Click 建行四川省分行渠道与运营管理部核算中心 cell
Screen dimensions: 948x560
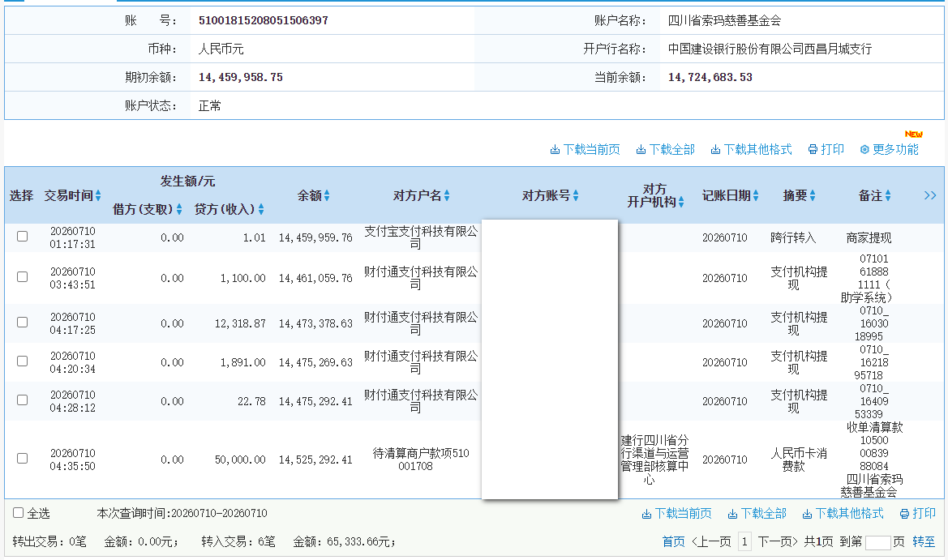click(654, 460)
